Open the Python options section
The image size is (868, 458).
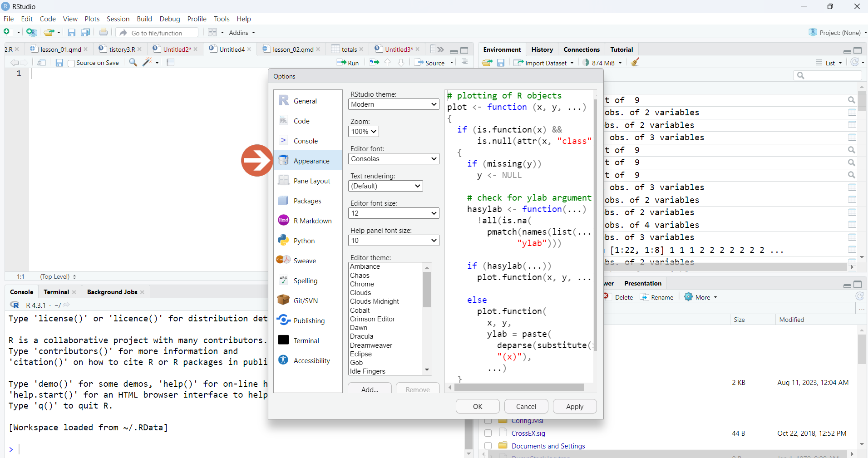(308, 241)
